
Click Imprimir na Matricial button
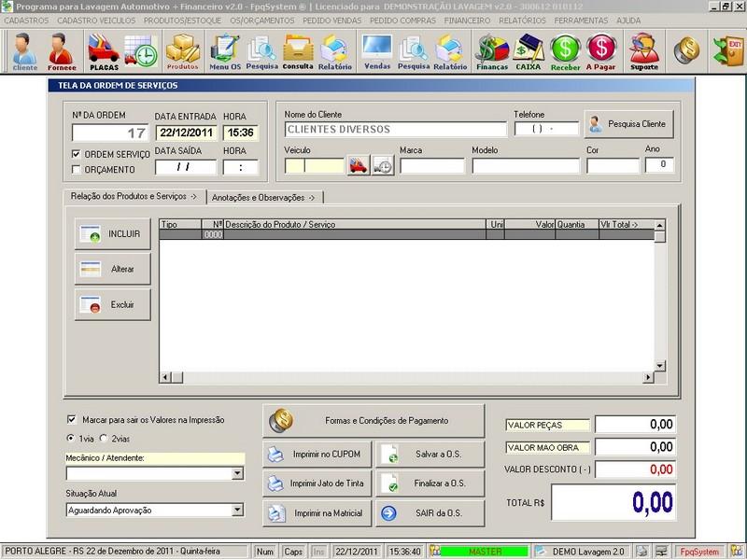click(x=317, y=513)
